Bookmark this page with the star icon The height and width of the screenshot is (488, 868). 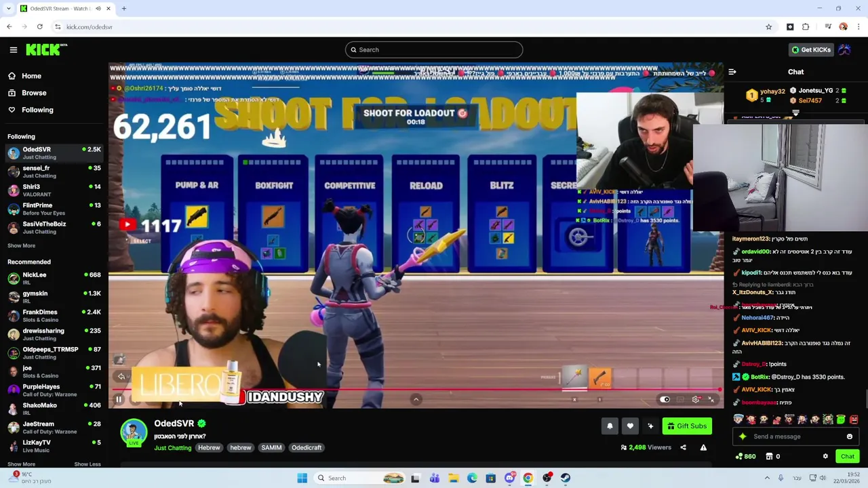coord(768,27)
